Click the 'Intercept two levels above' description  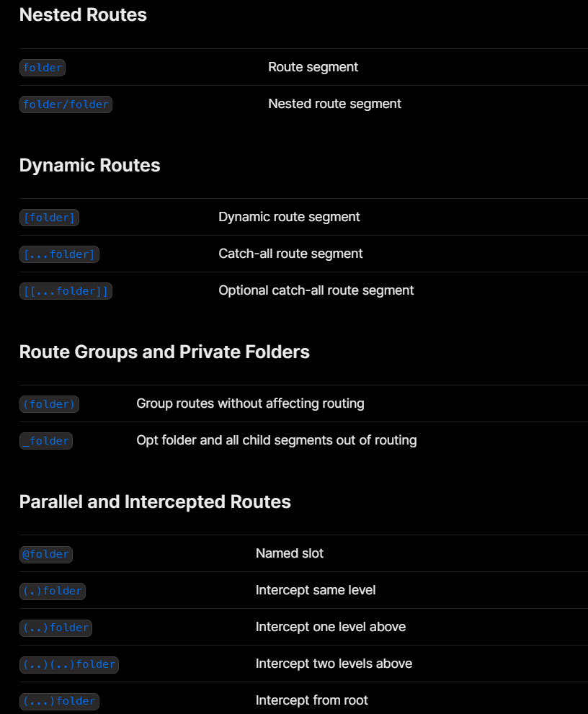point(334,664)
